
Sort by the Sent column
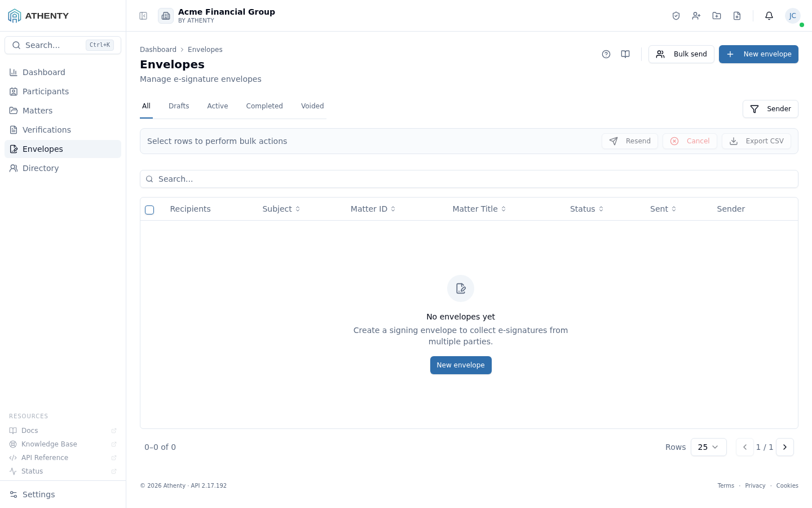[663, 209]
